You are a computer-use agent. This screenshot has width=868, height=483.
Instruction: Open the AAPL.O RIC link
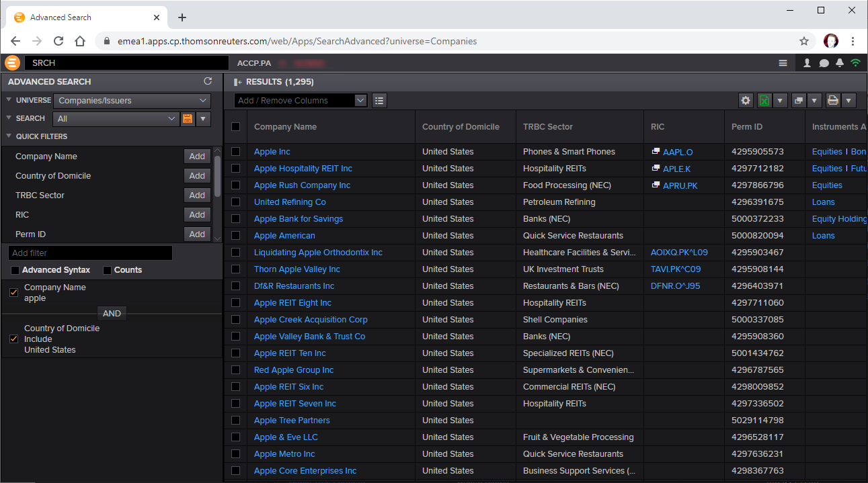pos(678,152)
